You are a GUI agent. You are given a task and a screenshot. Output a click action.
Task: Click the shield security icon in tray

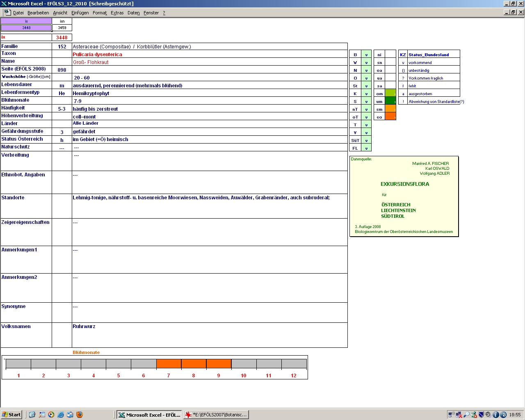pyautogui.click(x=482, y=415)
